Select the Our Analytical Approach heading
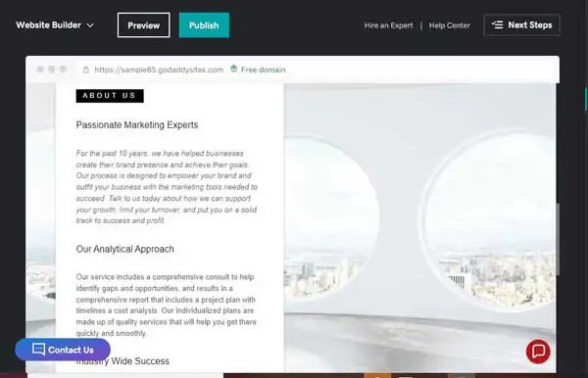 pos(124,249)
